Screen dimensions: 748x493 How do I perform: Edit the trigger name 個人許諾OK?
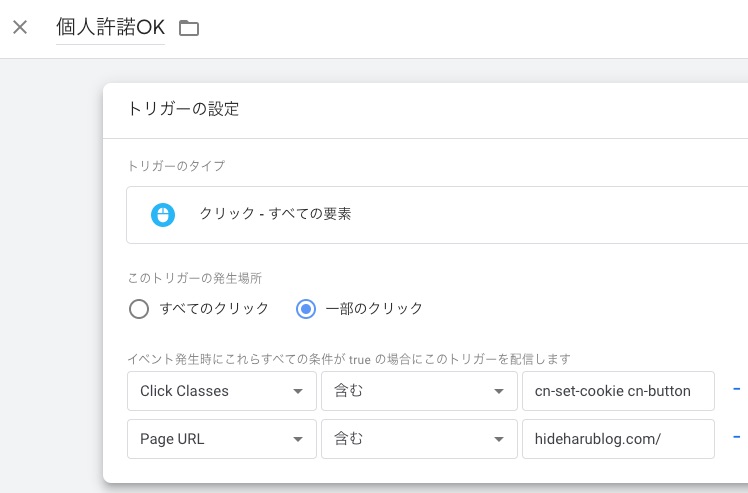click(110, 27)
